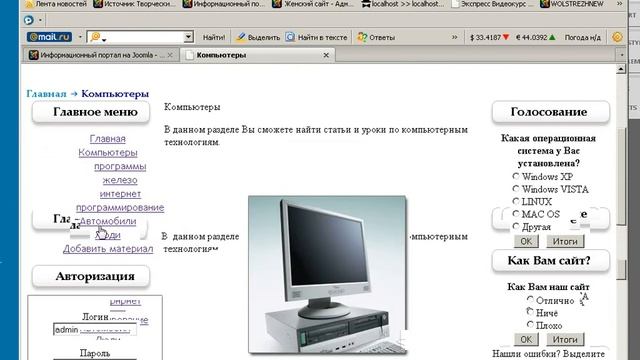The height and width of the screenshot is (360, 640).
Task: Open the Добавить материал link
Action: tap(108, 249)
